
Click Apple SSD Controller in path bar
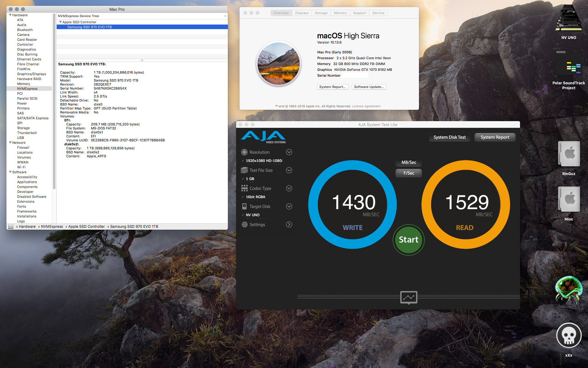pyautogui.click(x=86, y=227)
